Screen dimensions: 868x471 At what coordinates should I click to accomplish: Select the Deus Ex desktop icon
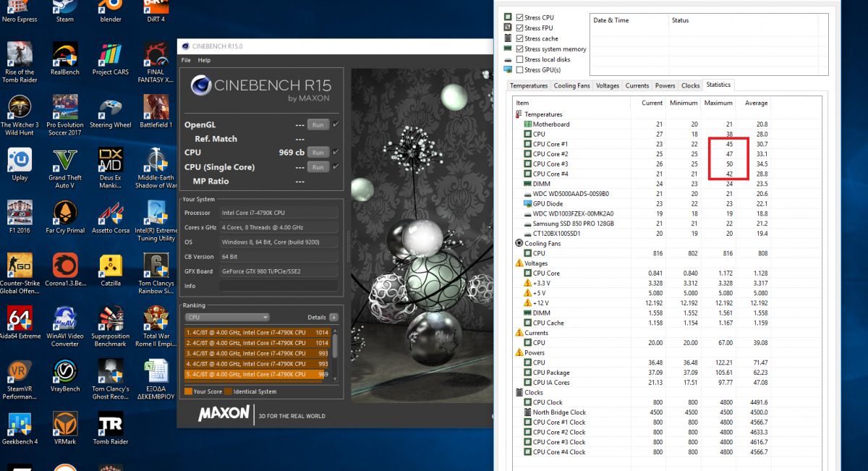pyautogui.click(x=110, y=168)
